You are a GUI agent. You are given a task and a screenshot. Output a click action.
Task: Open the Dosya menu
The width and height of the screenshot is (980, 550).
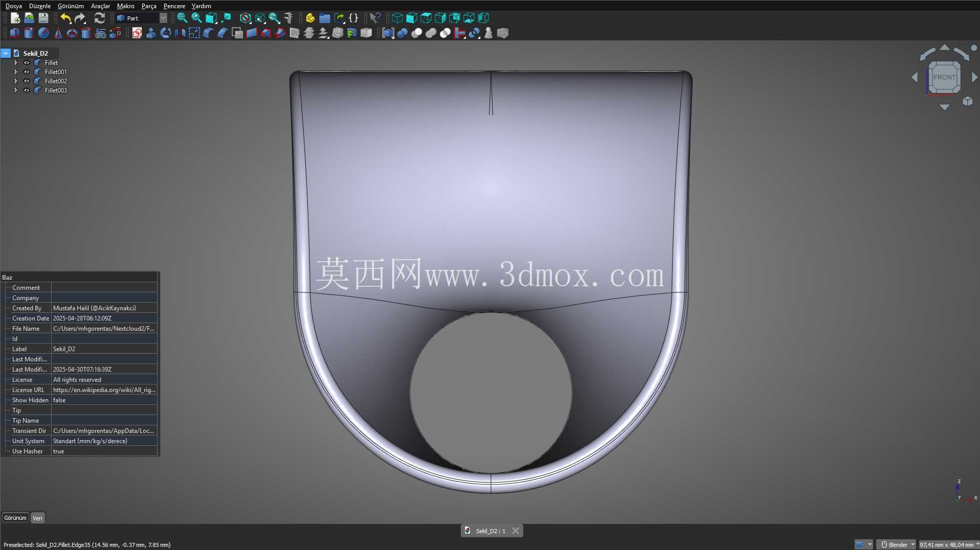pos(14,6)
